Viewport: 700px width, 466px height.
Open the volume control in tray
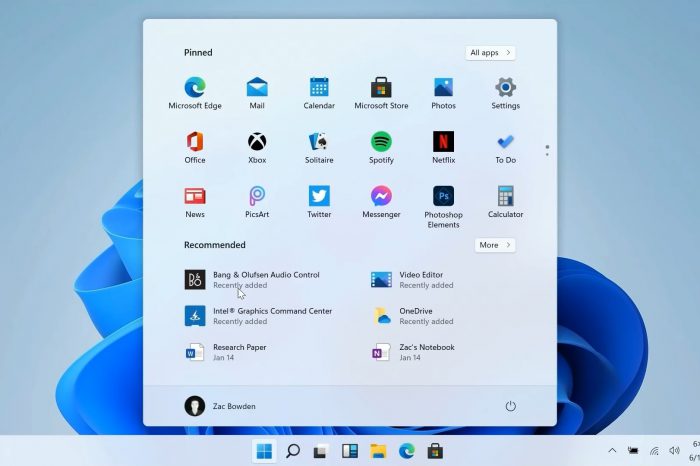point(674,451)
